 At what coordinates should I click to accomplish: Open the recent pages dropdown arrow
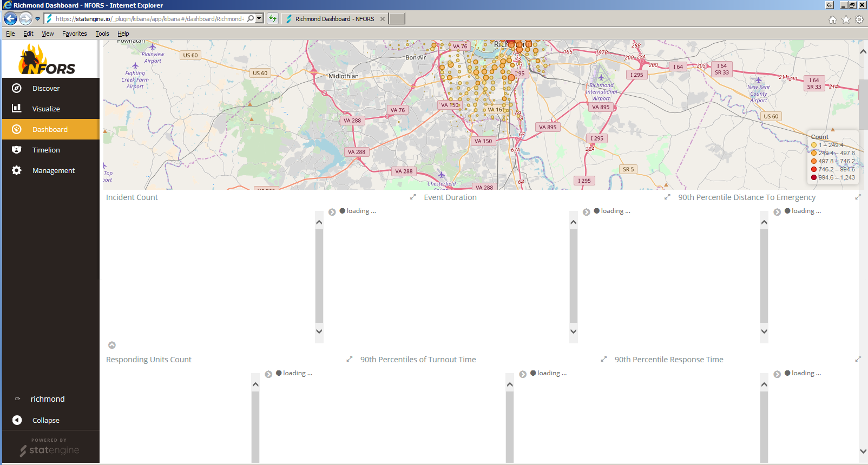coord(37,18)
